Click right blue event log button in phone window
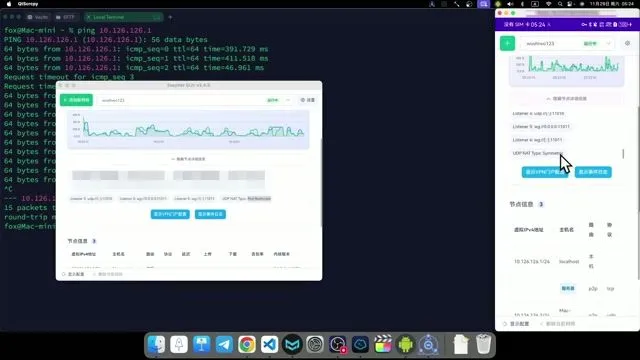This screenshot has width=640, height=360. 593,172
